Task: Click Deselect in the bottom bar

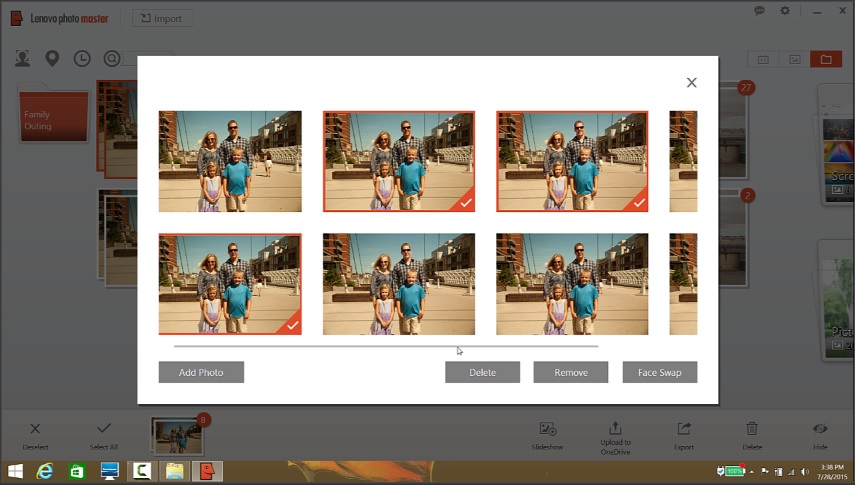Action: (35, 436)
